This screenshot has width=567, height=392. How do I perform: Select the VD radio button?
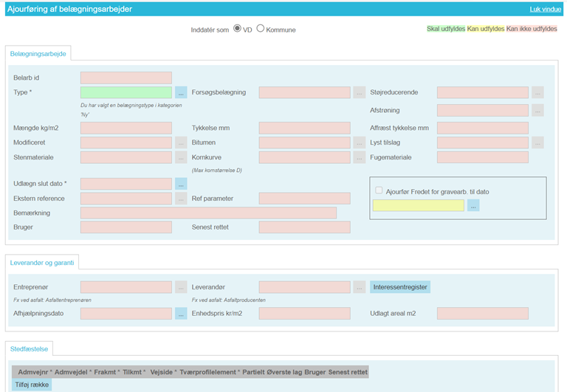click(238, 29)
